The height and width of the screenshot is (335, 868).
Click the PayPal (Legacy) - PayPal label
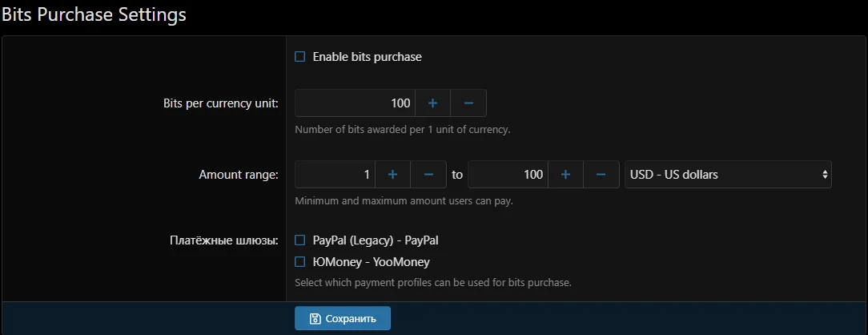point(376,240)
